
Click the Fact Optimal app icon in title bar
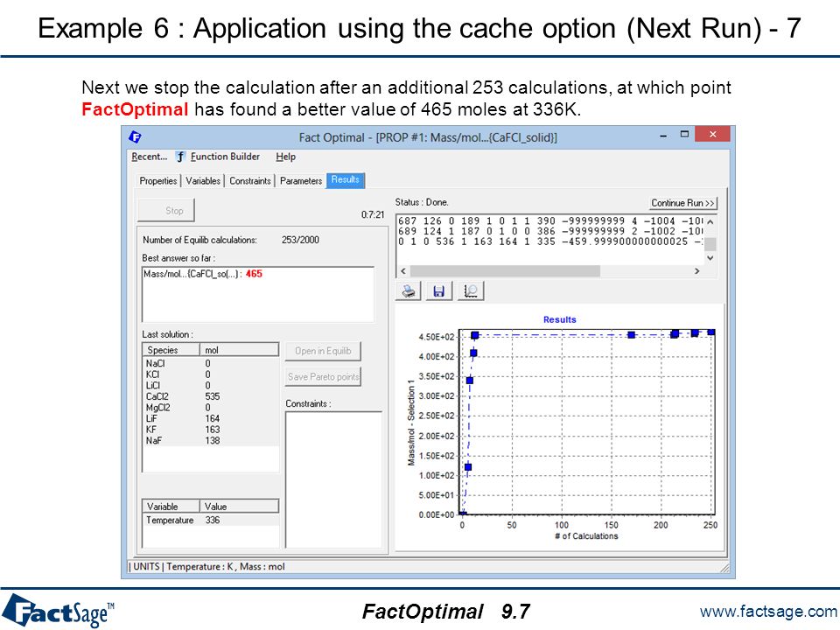(x=135, y=137)
